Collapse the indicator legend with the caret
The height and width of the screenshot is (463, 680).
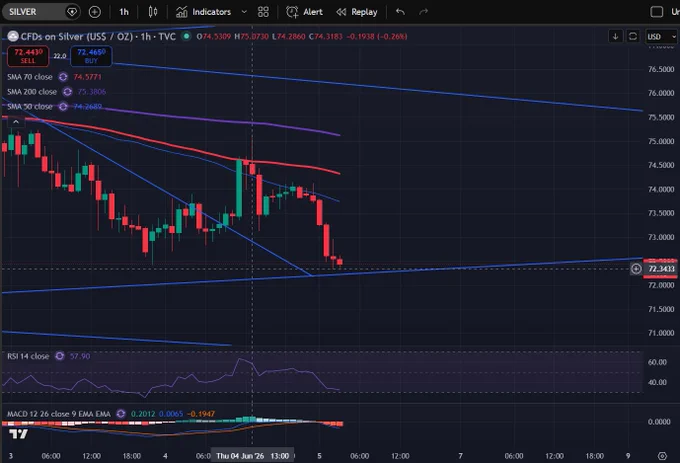16,122
